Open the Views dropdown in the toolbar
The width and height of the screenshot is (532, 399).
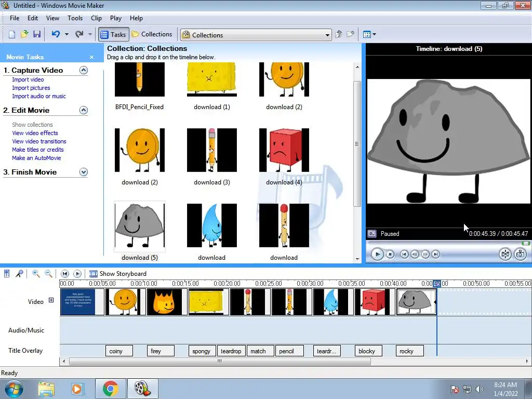[x=369, y=34]
